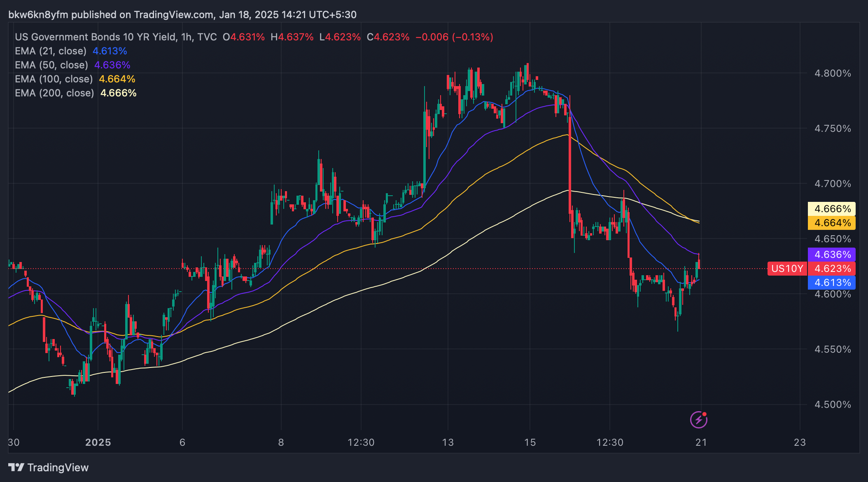The height and width of the screenshot is (482, 868).
Task: Click the 4.636% purple price label
Action: tap(832, 255)
